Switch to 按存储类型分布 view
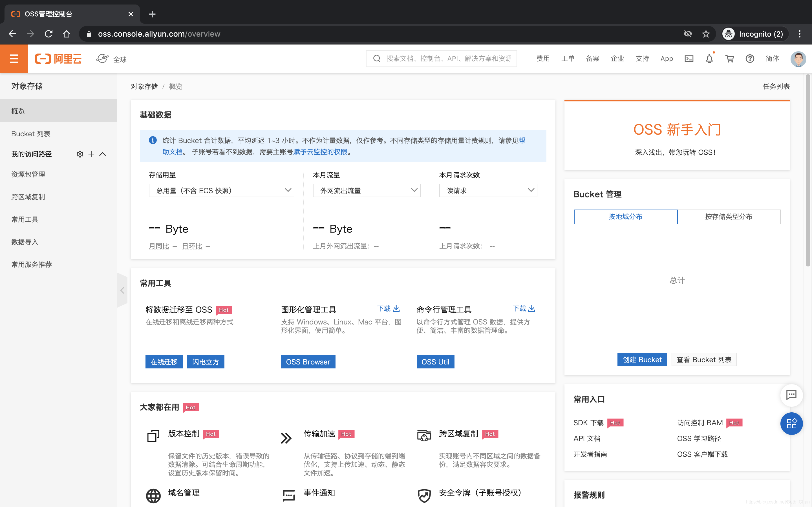Viewport: 812px width, 507px height. (729, 217)
